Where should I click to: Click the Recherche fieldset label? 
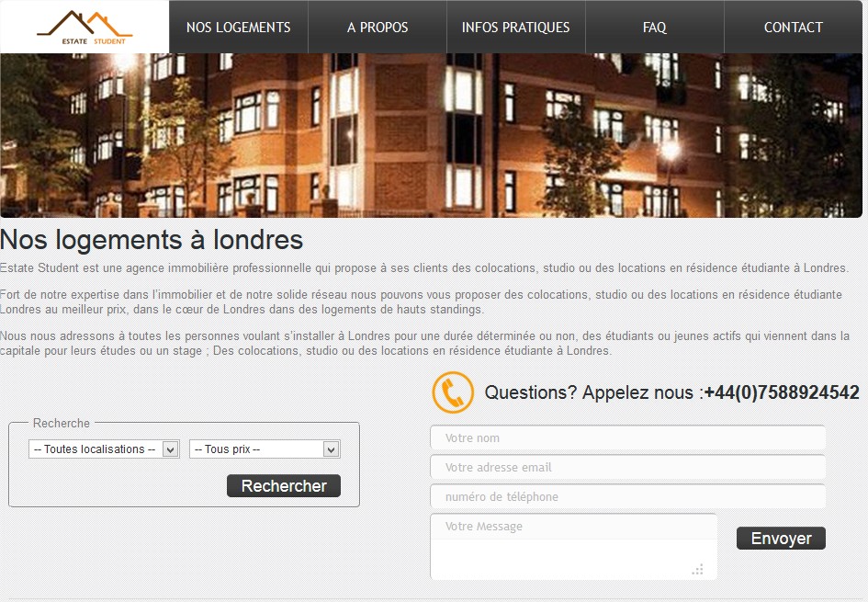[x=61, y=424]
